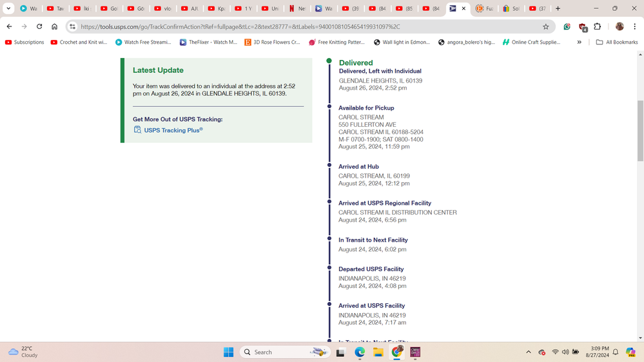The width and height of the screenshot is (644, 362).
Task: Switch to the 'Sol' tab
Action: (x=511, y=8)
